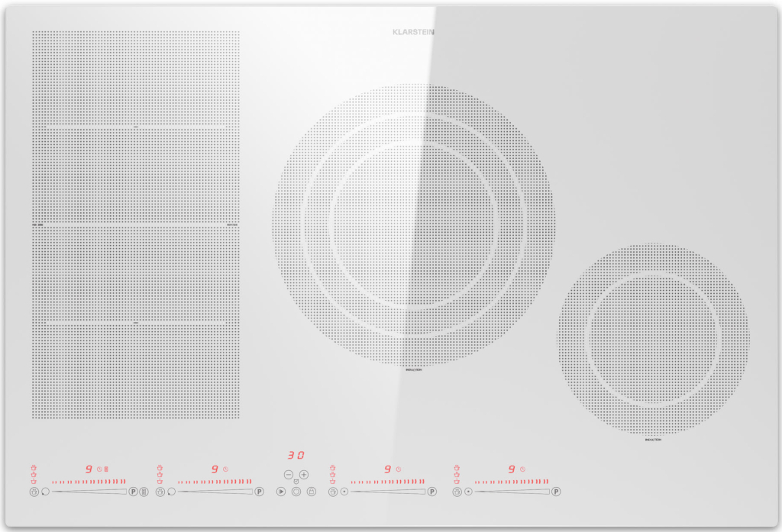Enable the flex zone bridge icon
The height and width of the screenshot is (532, 782).
(144, 492)
